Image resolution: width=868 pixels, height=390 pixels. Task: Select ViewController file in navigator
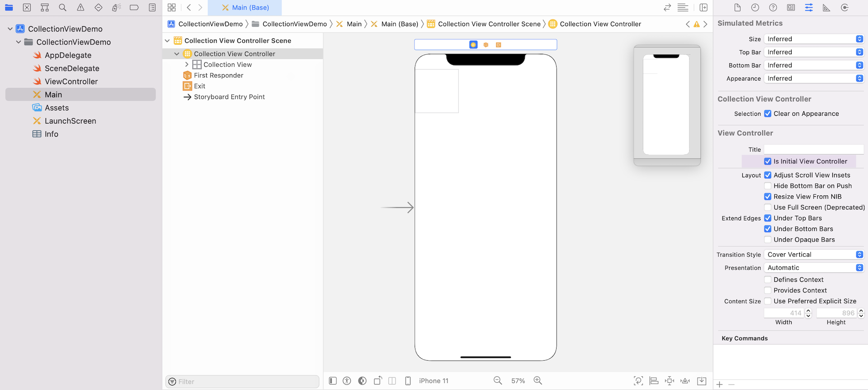pos(71,81)
